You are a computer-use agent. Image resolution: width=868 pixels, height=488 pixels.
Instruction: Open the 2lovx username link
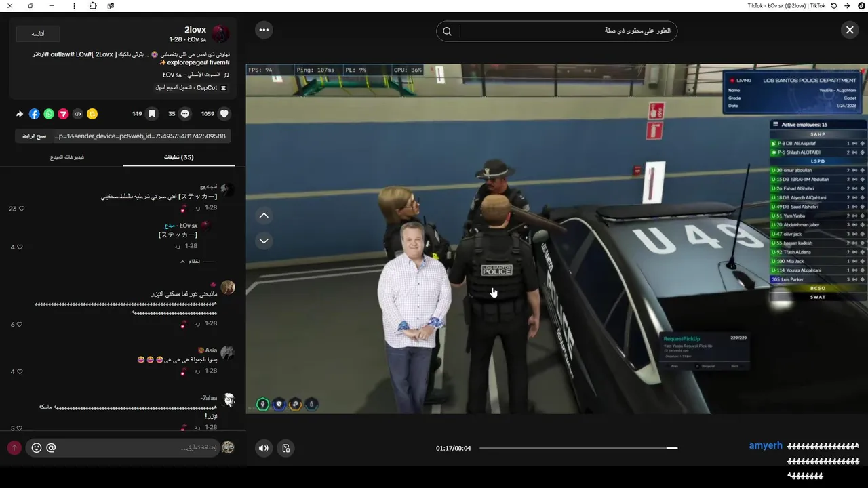tap(195, 30)
